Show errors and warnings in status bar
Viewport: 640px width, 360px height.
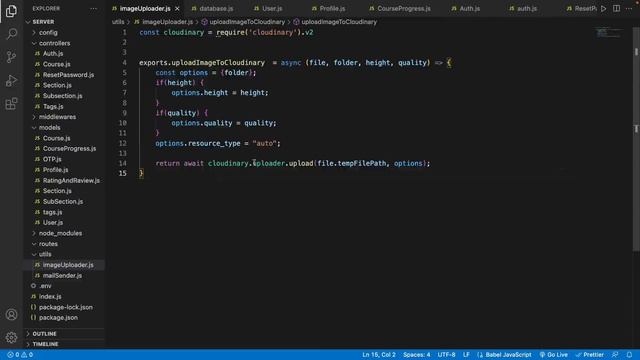tap(20, 355)
